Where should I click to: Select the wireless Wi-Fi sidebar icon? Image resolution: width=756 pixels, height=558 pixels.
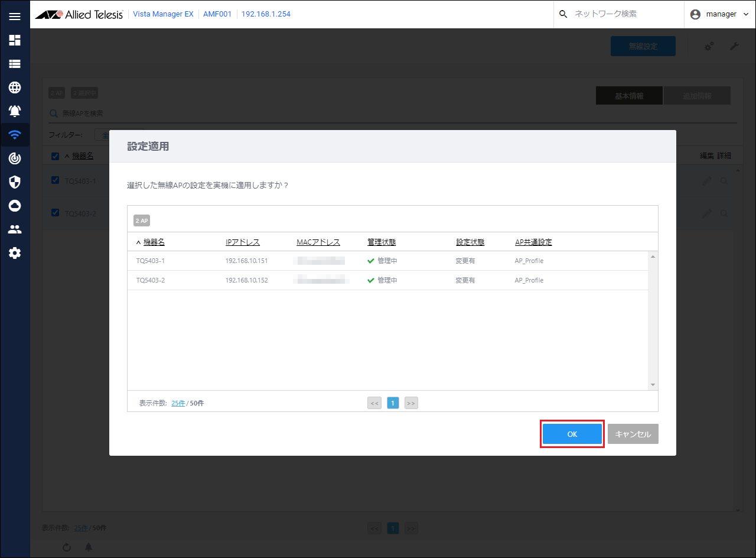coord(15,135)
